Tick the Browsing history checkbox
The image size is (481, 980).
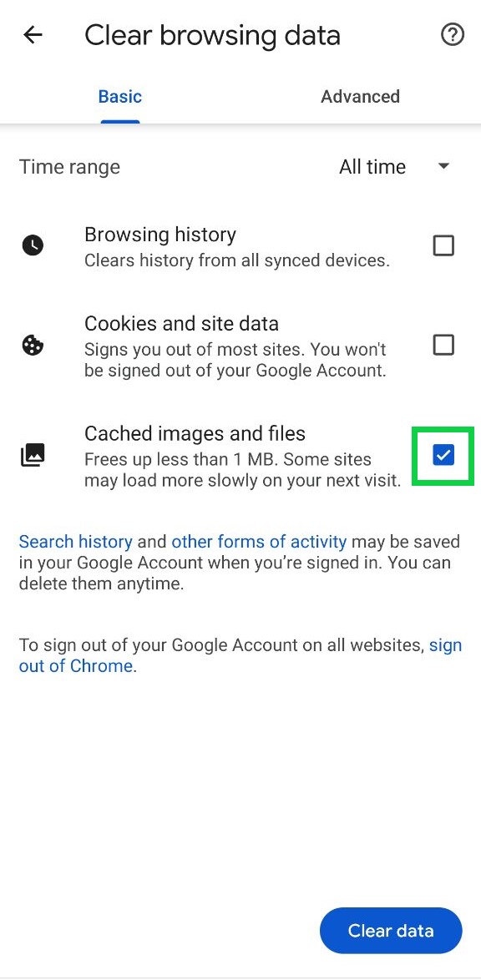click(443, 246)
